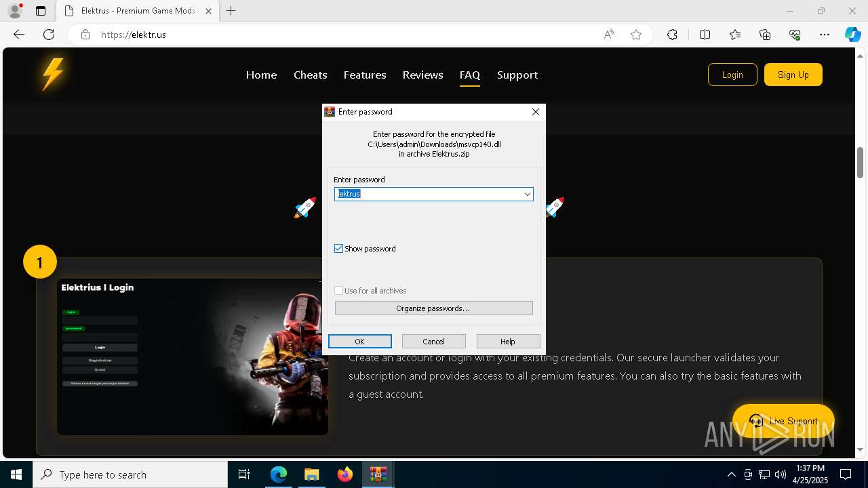Screen dimensions: 868x488
Task: Open notification center
Action: click(846, 474)
